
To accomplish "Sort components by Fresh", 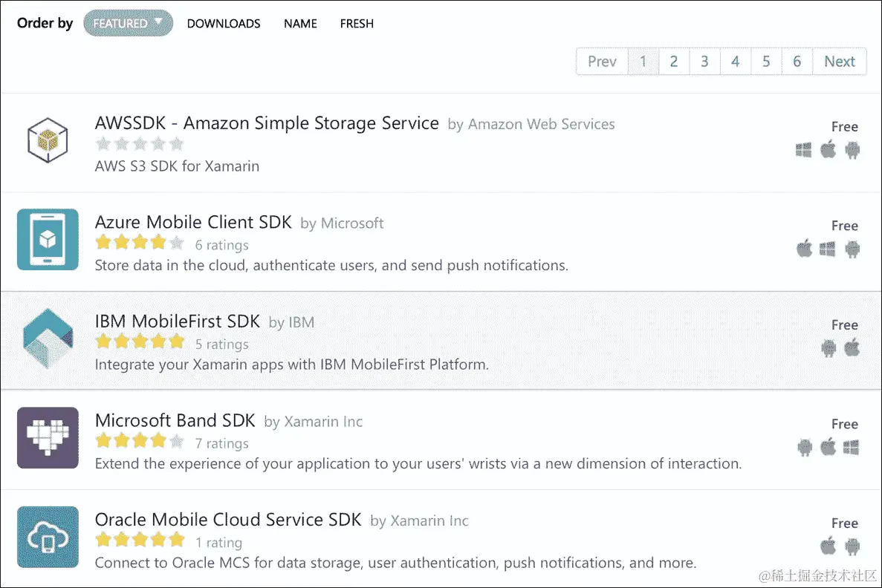I will (x=357, y=24).
